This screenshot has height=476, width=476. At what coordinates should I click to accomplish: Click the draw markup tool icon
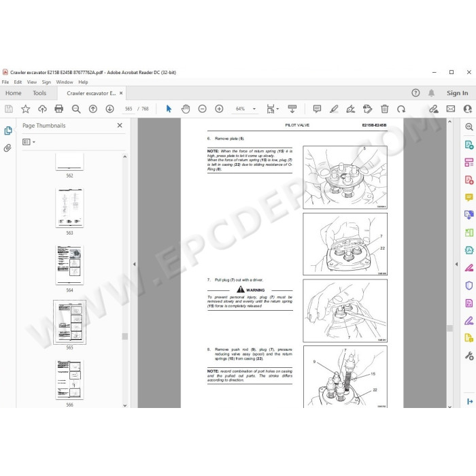coord(351,109)
